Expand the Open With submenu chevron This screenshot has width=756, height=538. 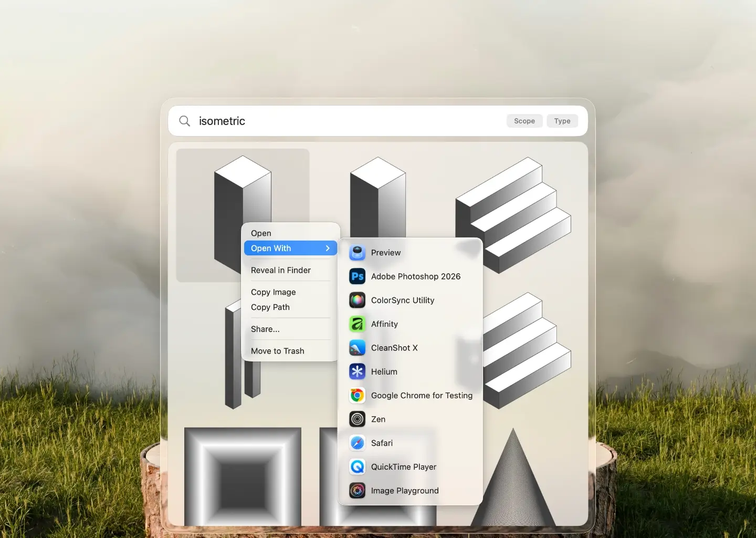[328, 248]
